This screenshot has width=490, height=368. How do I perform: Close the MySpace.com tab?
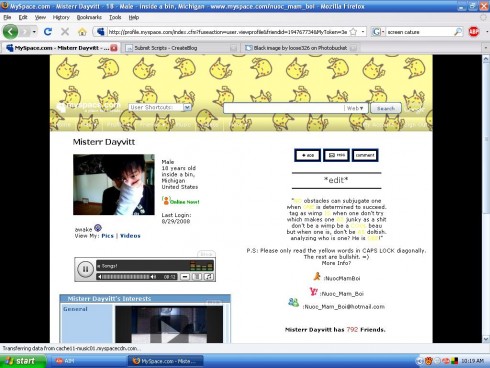pyautogui.click(x=114, y=48)
